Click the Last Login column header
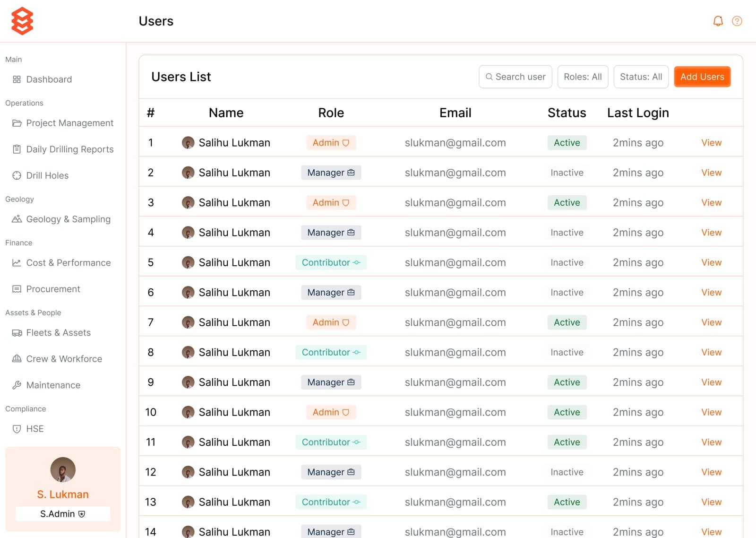 tap(638, 113)
